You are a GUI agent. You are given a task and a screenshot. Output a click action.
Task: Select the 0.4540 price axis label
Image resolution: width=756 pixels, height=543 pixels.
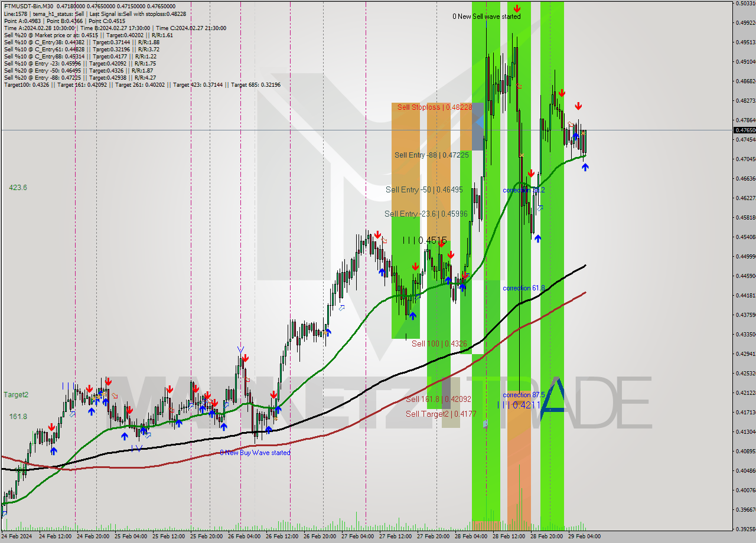click(745, 237)
